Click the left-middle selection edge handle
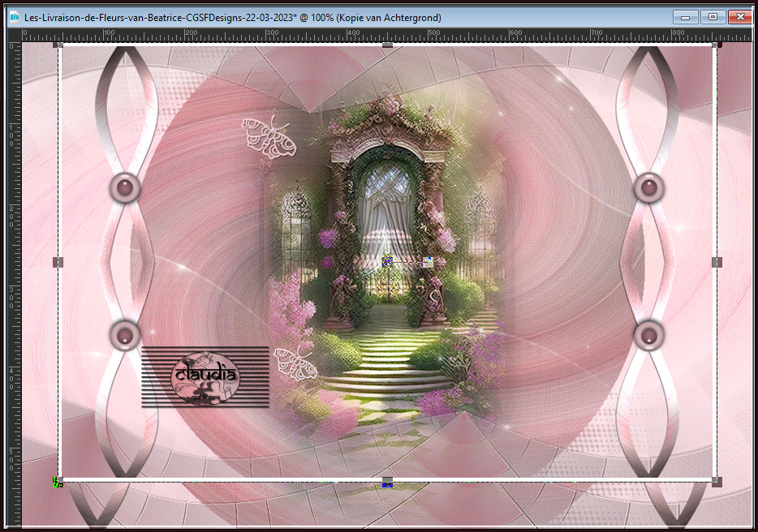This screenshot has height=532, width=758. point(58,262)
